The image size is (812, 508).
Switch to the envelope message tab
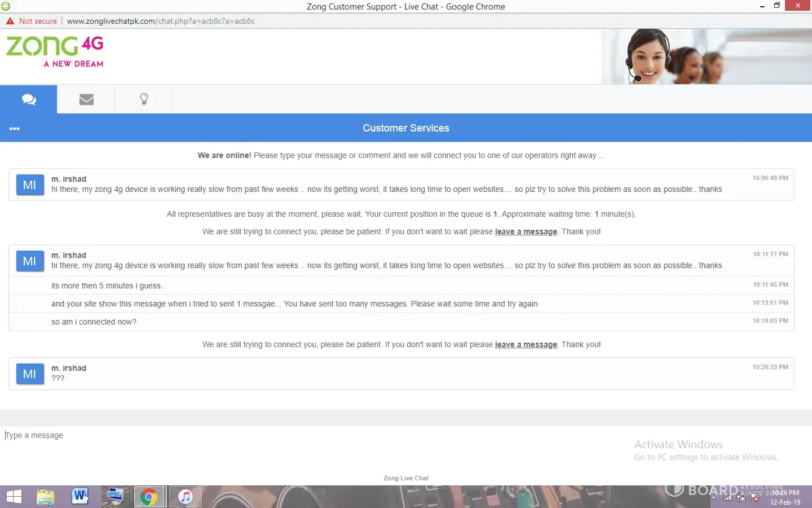coord(86,99)
